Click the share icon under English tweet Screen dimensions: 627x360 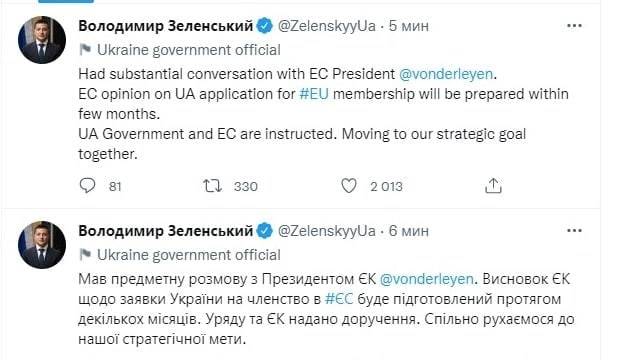pyautogui.click(x=493, y=186)
